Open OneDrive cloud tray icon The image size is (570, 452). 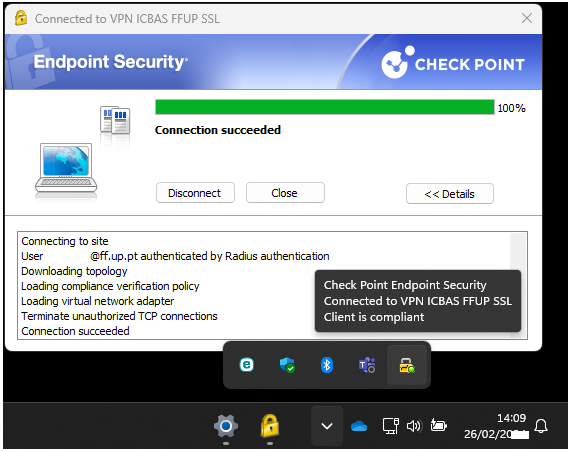coord(359,426)
